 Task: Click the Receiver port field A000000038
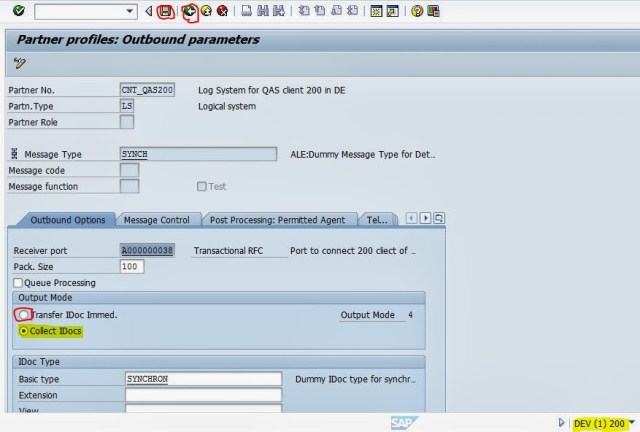click(x=147, y=250)
